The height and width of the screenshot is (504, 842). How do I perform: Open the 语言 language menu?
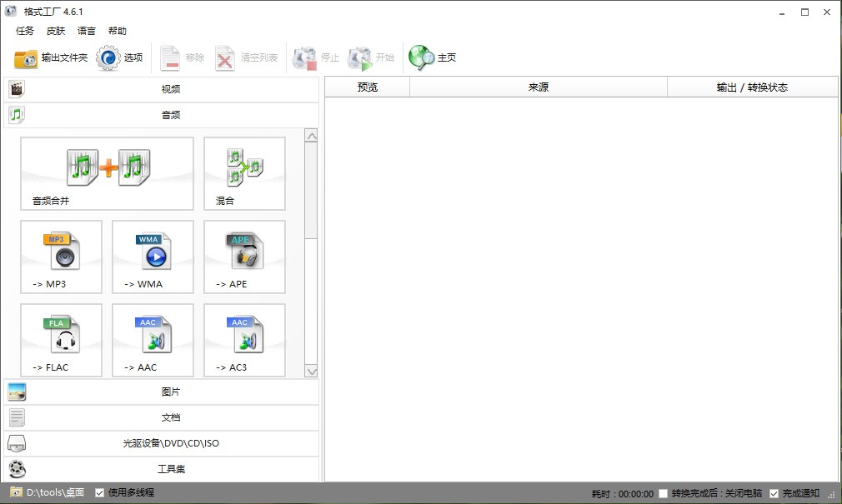point(87,31)
